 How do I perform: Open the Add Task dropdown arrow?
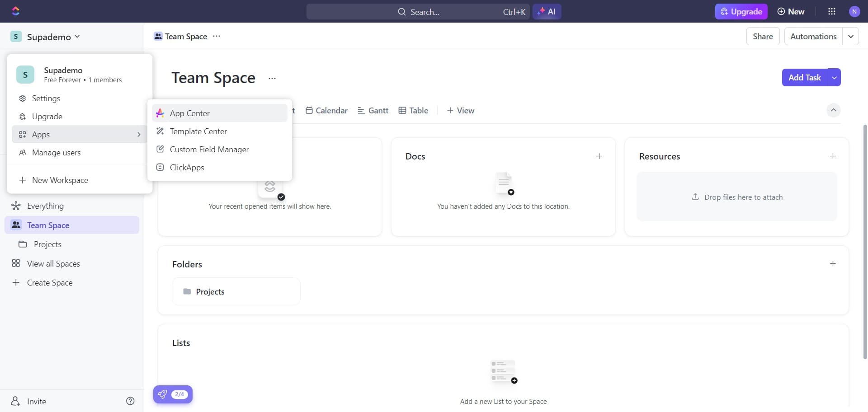click(x=834, y=78)
